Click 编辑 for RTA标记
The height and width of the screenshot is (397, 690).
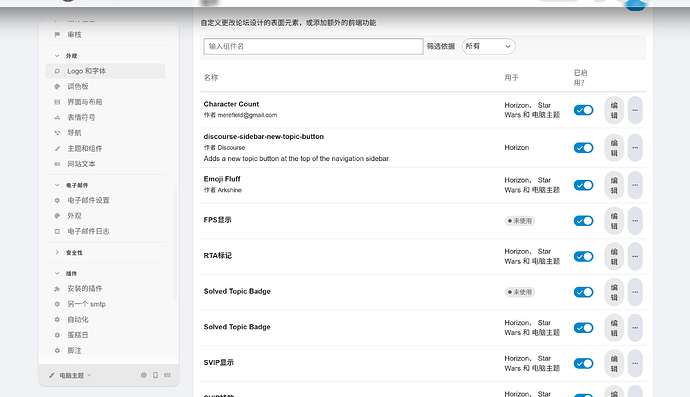[x=614, y=257]
